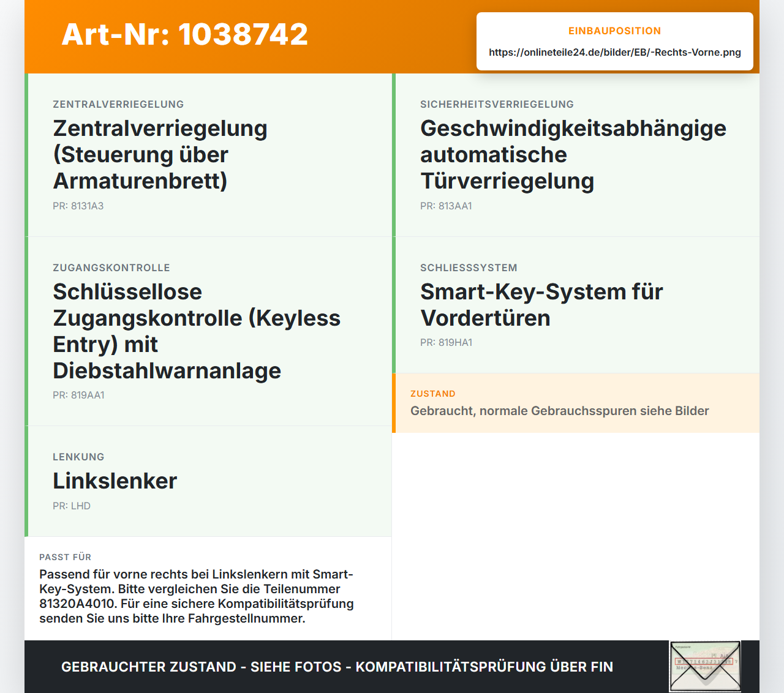Select Geschwindigkeitsabhängige automatische Türverriegelung title
The height and width of the screenshot is (693, 784).
click(x=573, y=154)
